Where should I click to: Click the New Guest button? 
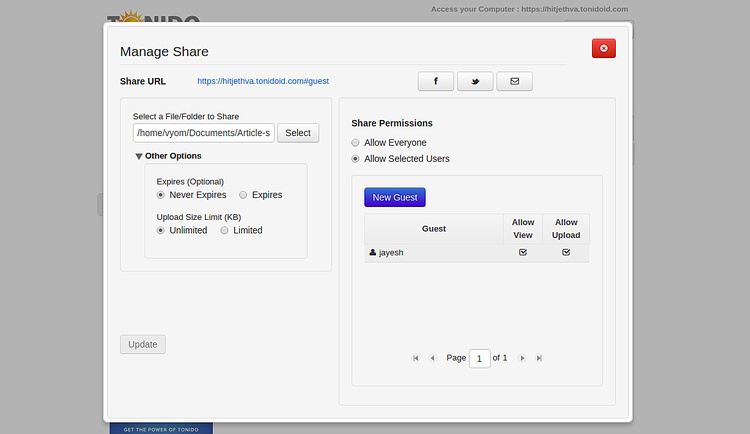(394, 198)
